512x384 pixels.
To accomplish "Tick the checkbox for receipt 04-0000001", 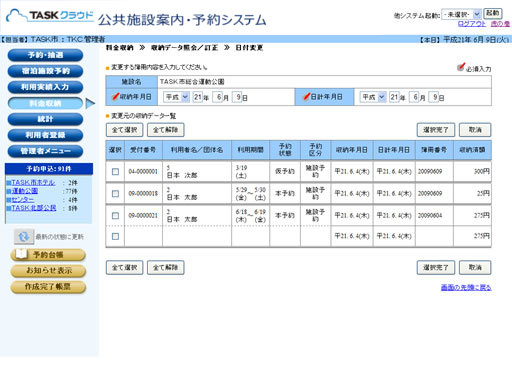I will 115,172.
